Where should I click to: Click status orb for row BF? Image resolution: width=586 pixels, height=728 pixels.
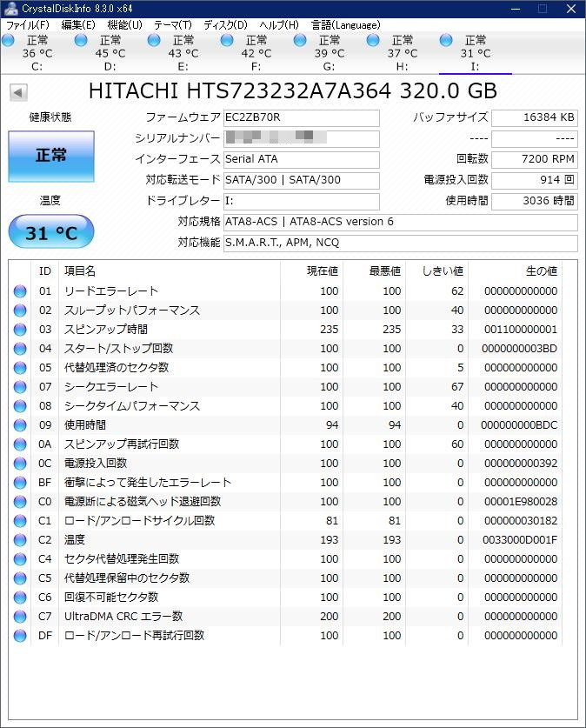coord(20,483)
